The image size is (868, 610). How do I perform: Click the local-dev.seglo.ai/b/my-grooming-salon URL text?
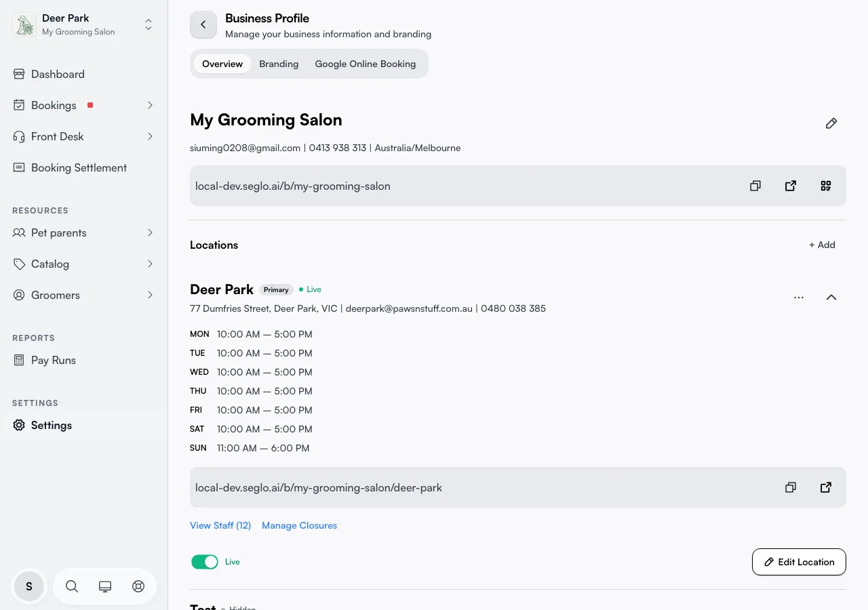293,186
